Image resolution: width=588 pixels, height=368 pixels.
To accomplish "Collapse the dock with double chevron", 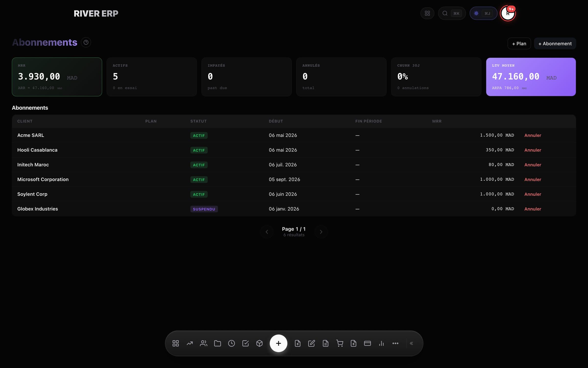I will coord(412,343).
